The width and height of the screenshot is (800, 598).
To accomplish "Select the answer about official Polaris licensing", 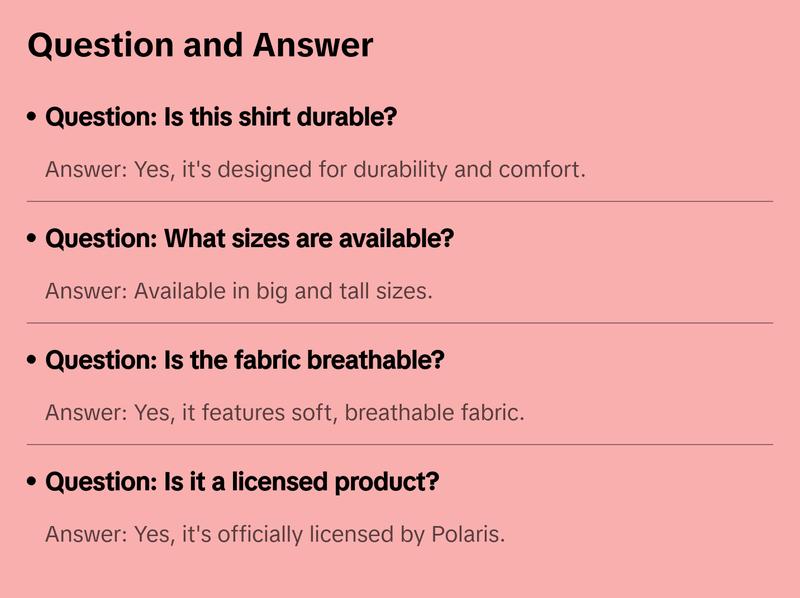I will [275, 534].
